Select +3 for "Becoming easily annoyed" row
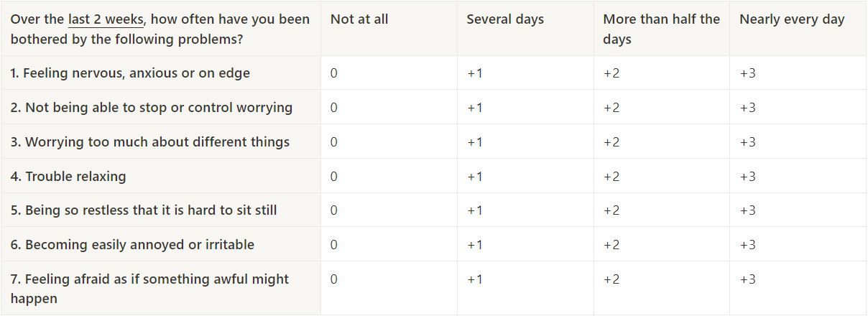This screenshot has height=316, width=868. [x=747, y=245]
